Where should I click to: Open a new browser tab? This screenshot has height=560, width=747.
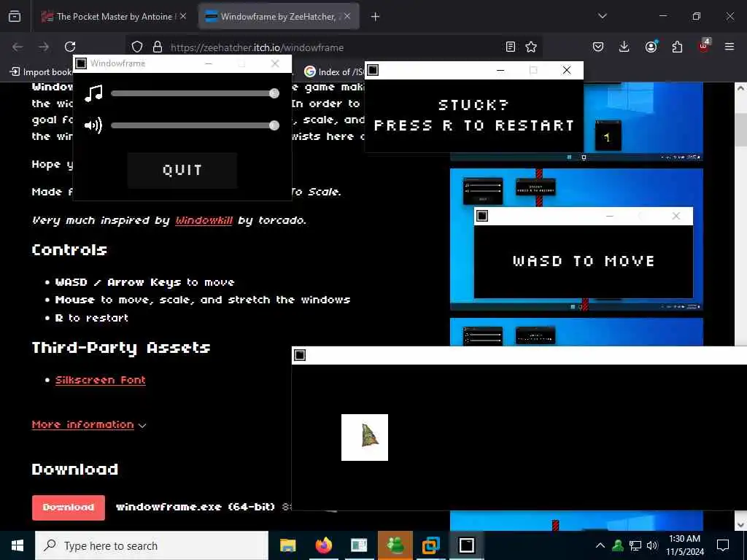pos(375,17)
